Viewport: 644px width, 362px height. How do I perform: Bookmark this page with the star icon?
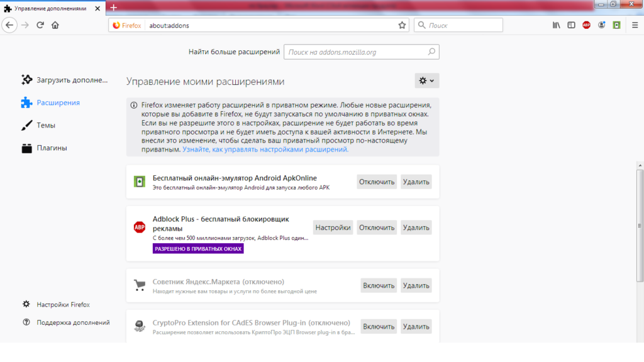[x=402, y=25]
